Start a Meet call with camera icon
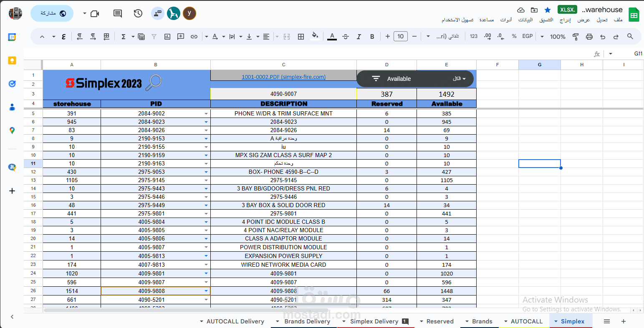Image resolution: width=644 pixels, height=328 pixels. pyautogui.click(x=95, y=13)
